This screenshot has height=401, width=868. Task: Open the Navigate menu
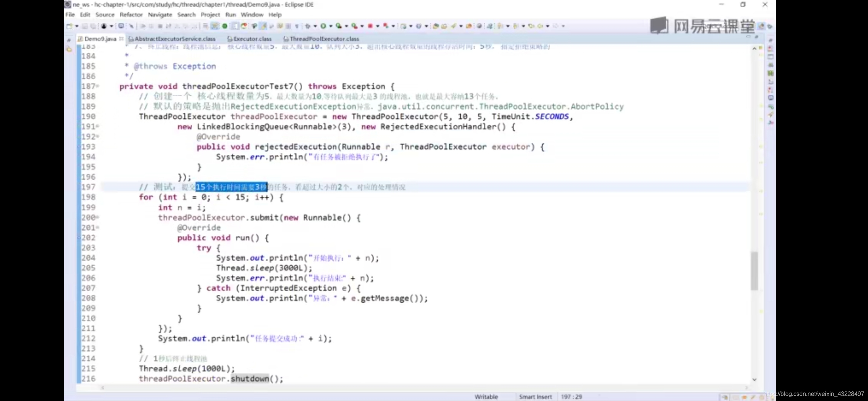[x=160, y=14]
